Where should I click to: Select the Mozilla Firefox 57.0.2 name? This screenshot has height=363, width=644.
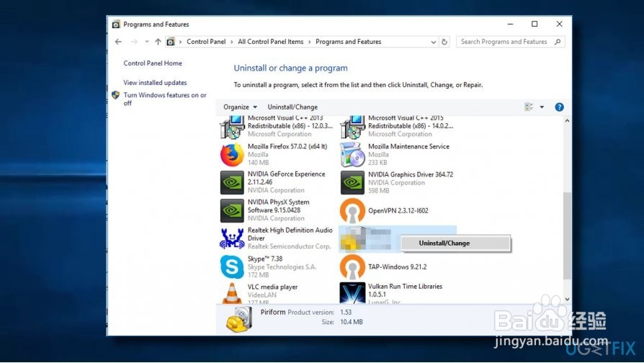[x=287, y=147]
